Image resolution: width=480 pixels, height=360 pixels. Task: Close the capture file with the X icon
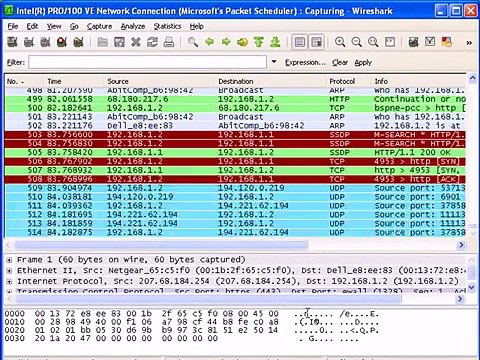click(x=136, y=42)
